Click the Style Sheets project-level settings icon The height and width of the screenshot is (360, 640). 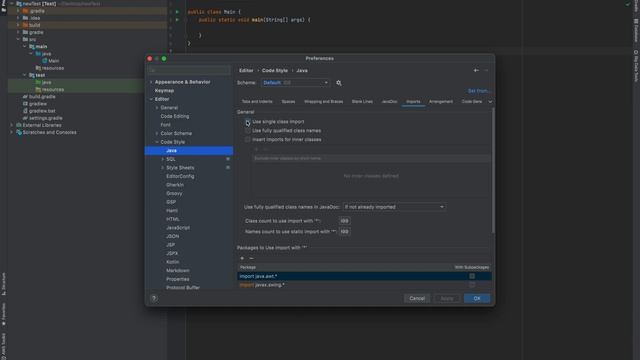(228, 168)
